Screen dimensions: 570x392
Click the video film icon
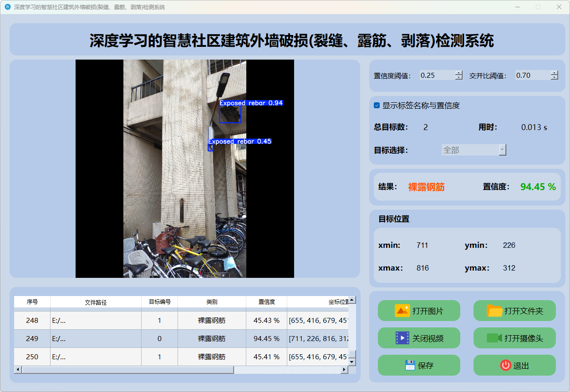point(402,338)
